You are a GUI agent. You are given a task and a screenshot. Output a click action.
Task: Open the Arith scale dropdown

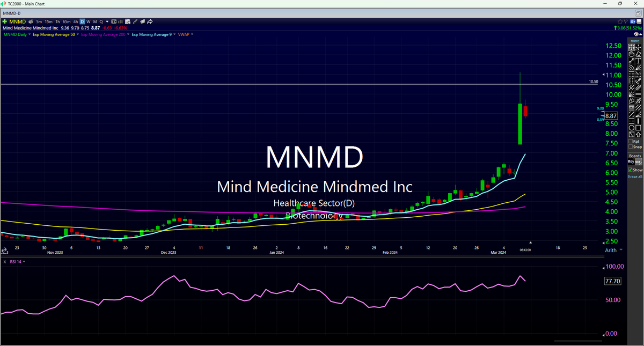621,250
